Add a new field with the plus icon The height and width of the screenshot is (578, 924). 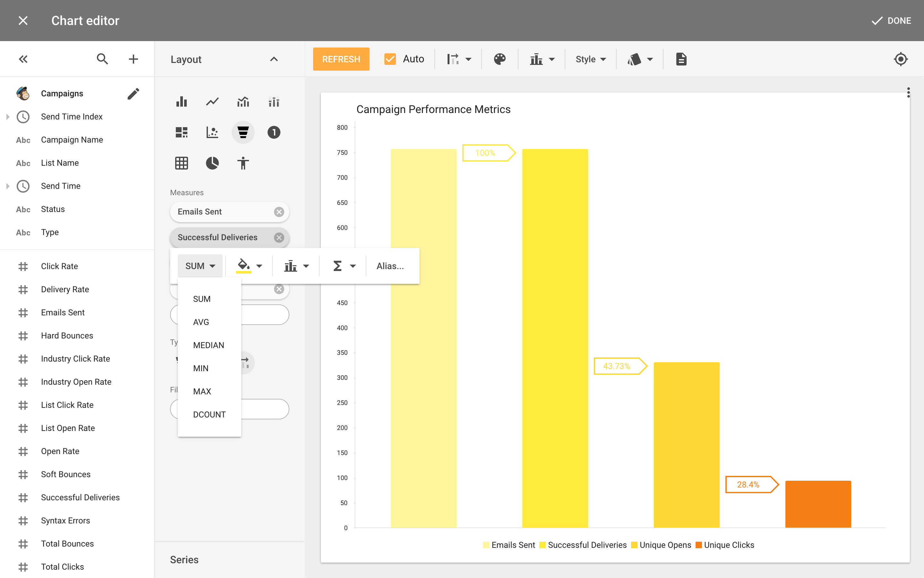[x=133, y=59]
